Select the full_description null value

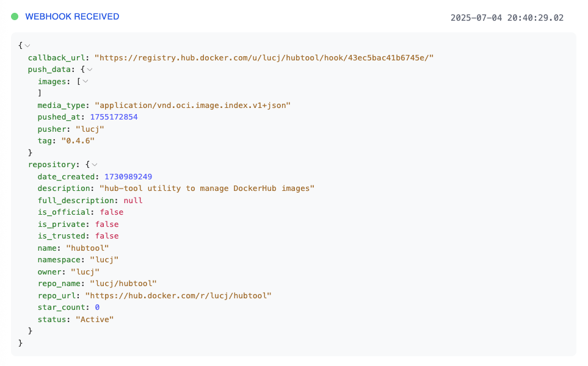(x=133, y=201)
